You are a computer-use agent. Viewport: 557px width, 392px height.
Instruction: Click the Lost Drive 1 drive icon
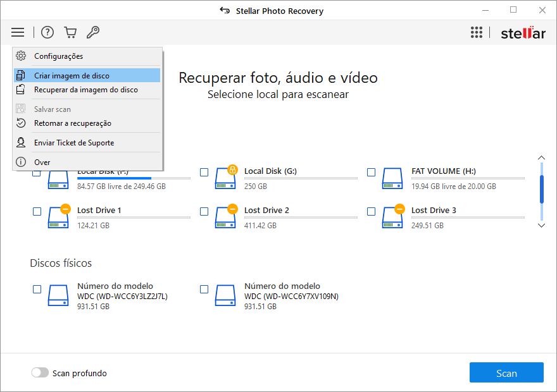(59, 216)
